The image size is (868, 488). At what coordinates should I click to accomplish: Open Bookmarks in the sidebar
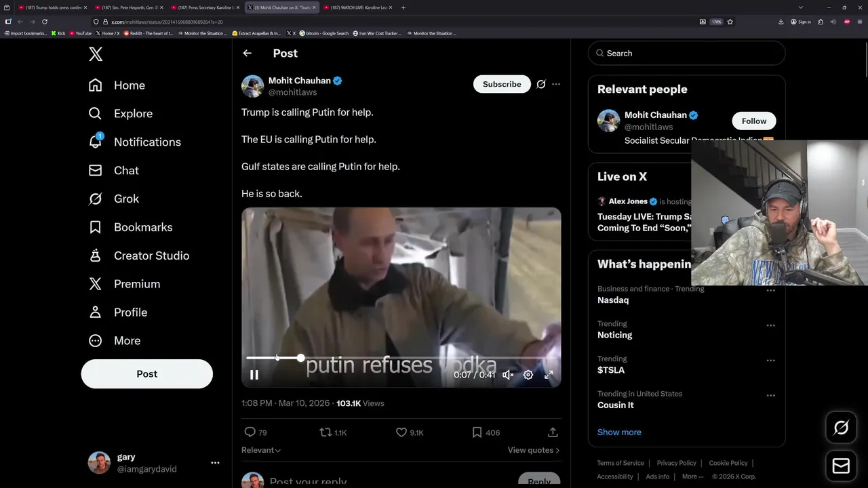point(130,228)
